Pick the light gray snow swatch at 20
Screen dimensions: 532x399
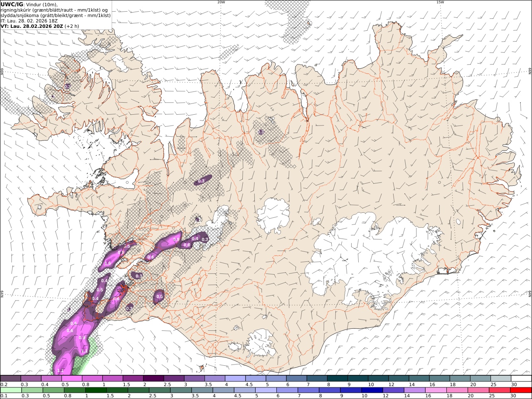[x=480, y=378]
